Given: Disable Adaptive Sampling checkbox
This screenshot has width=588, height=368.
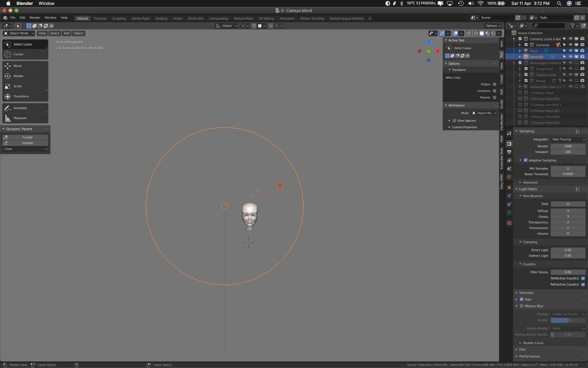Looking at the screenshot, I should pos(526,160).
